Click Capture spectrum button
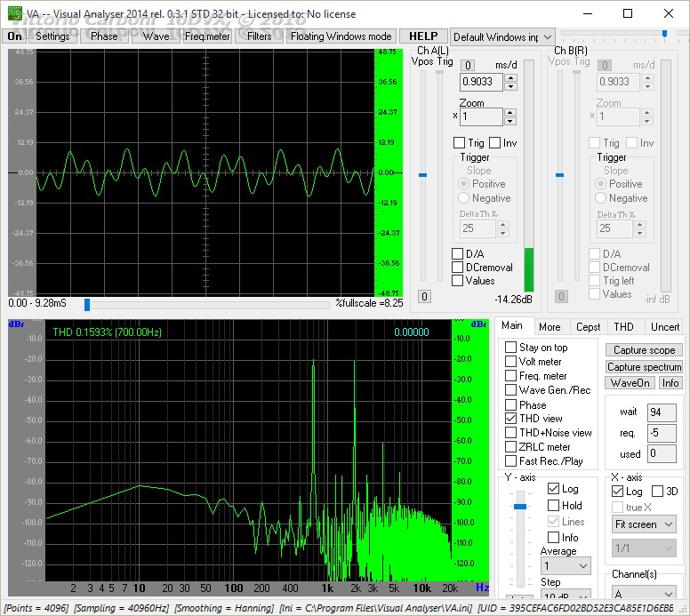The width and height of the screenshot is (690, 616). point(644,366)
